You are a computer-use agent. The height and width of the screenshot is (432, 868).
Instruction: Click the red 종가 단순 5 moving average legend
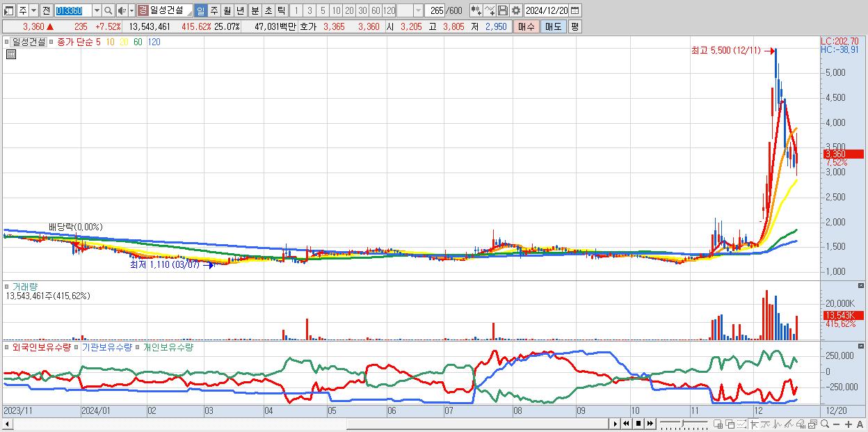[79, 42]
